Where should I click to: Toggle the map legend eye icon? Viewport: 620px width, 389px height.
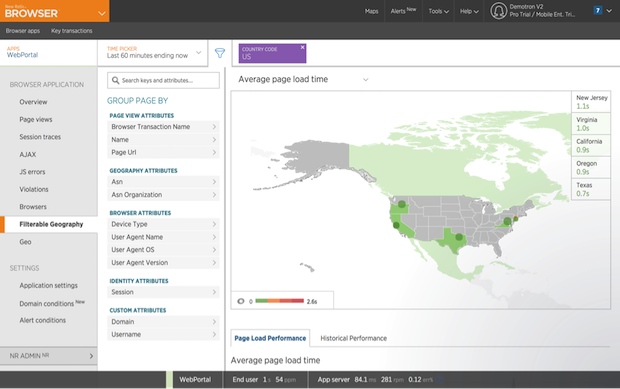[x=241, y=301]
